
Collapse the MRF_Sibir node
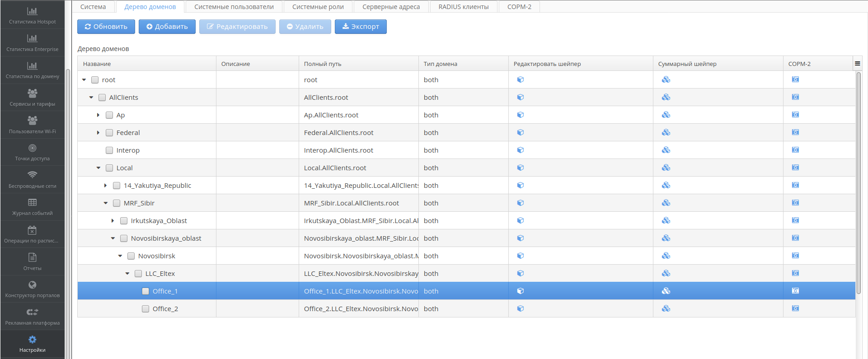click(106, 203)
